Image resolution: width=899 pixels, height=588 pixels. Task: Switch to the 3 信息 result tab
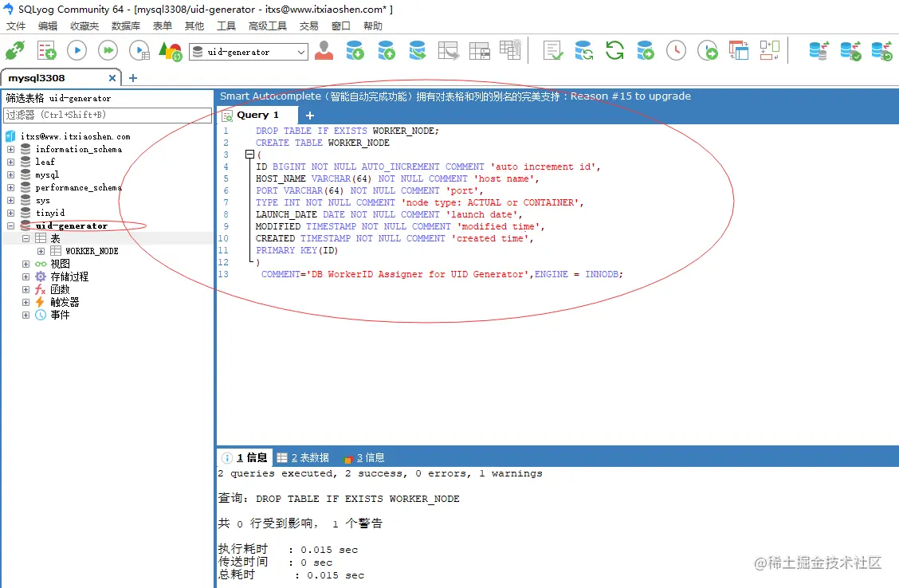[x=363, y=457]
